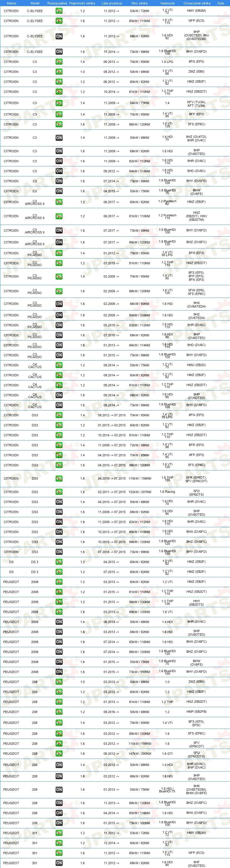The width and height of the screenshot is (230, 868).
Task: Click engine code 8FS (EP3), EP3C
Action: [196, 724]
